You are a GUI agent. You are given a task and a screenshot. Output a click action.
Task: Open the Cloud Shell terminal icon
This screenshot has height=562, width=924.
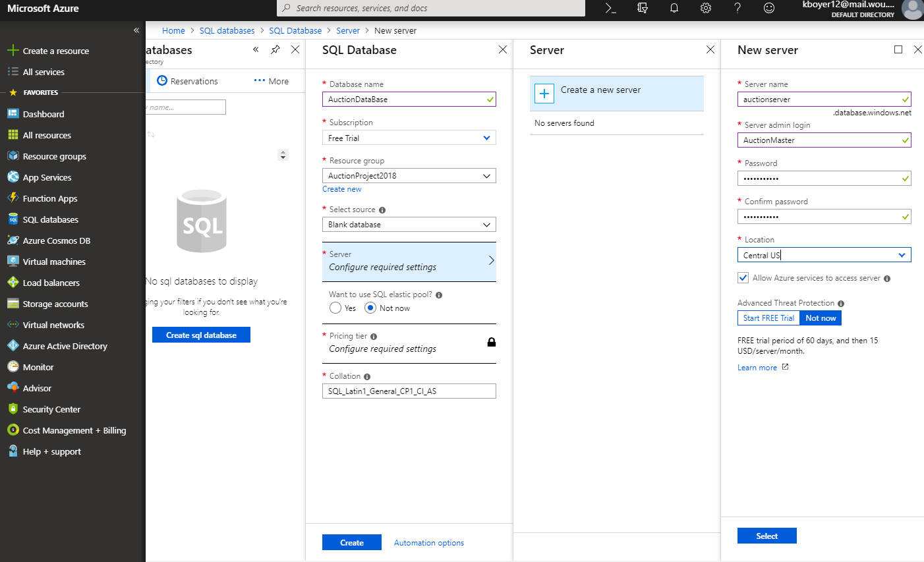pos(610,8)
